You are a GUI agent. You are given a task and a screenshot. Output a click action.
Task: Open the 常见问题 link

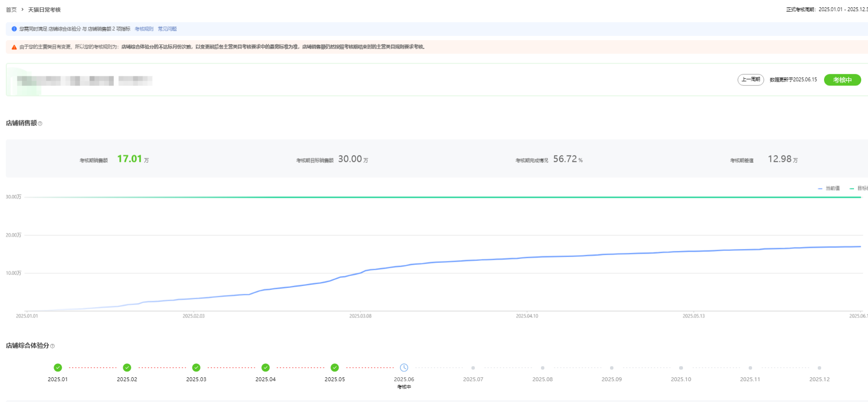(x=167, y=29)
